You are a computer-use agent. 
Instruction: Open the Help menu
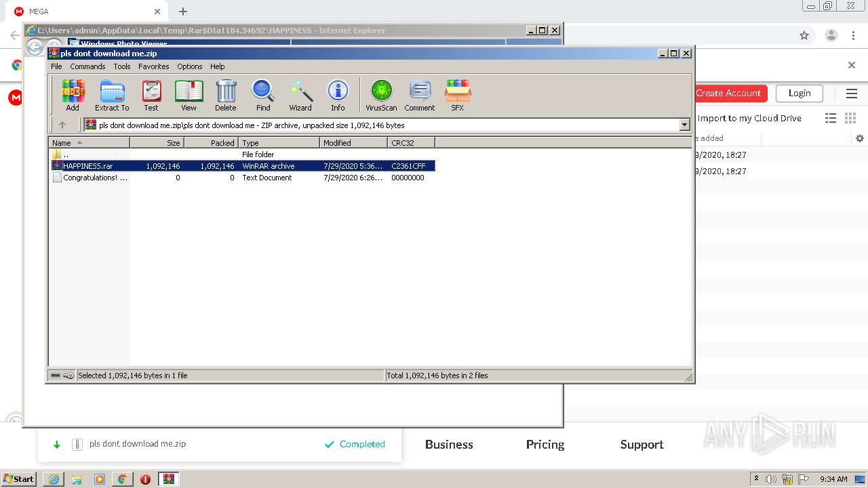(x=217, y=66)
